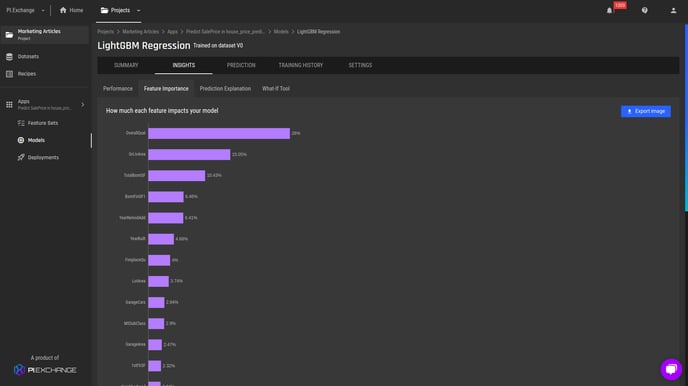Select Feature Importance sub-tab
Image resolution: width=688 pixels, height=386 pixels.
tap(166, 89)
